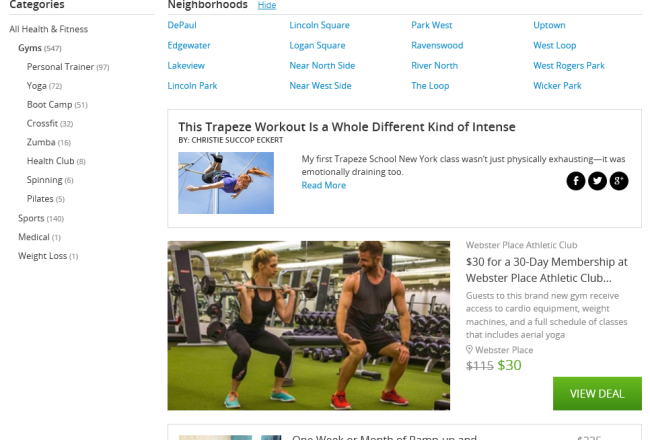This screenshot has height=440, width=650.
Task: Open the $30 for 30-Day Membership title
Action: pos(546,270)
